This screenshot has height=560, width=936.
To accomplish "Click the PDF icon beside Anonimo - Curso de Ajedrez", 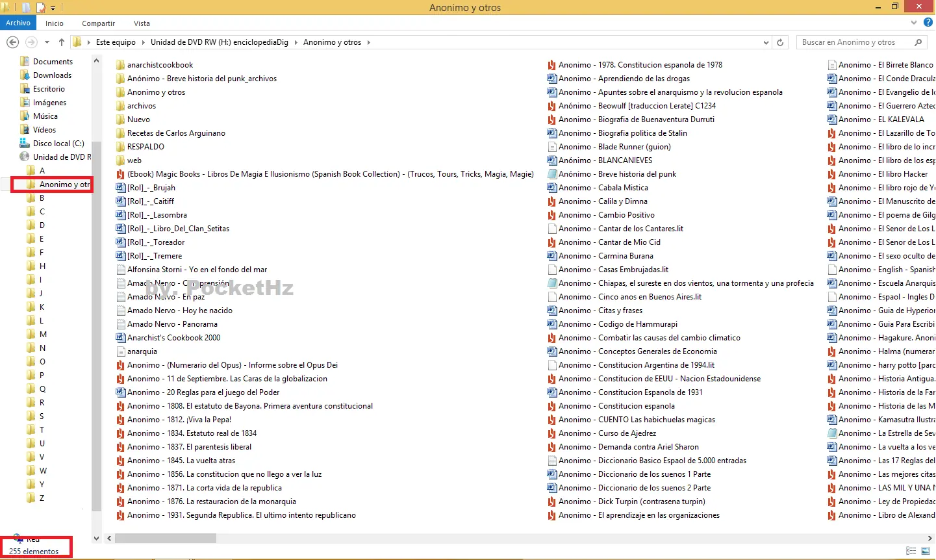I will 551,433.
